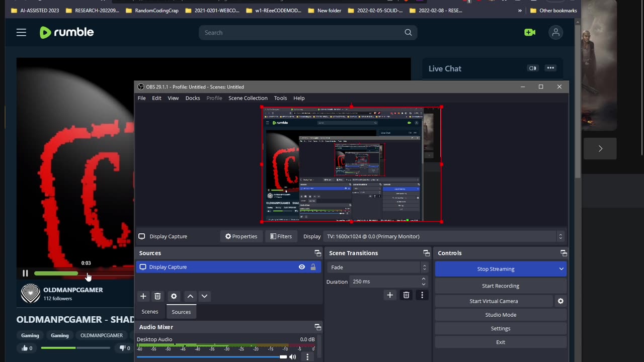Open the Stop Streaming dropdown arrow
Image resolution: width=644 pixels, height=362 pixels.
[x=561, y=269]
